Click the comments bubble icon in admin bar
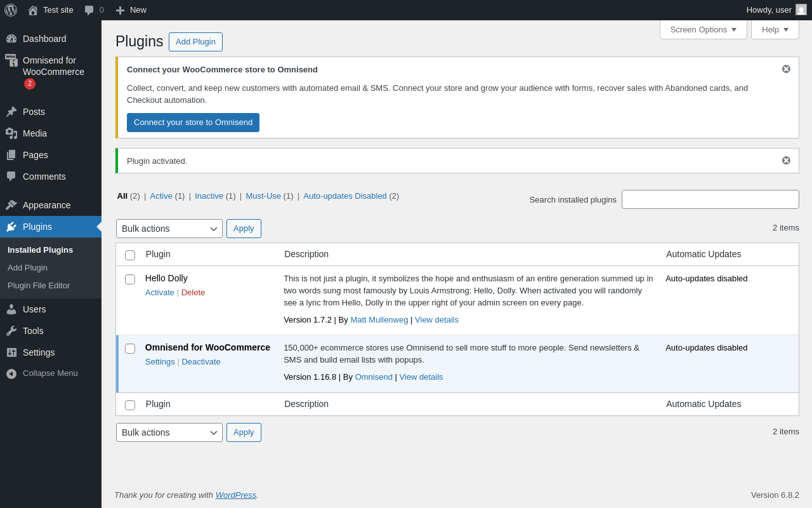This screenshot has height=508, width=812. click(89, 10)
